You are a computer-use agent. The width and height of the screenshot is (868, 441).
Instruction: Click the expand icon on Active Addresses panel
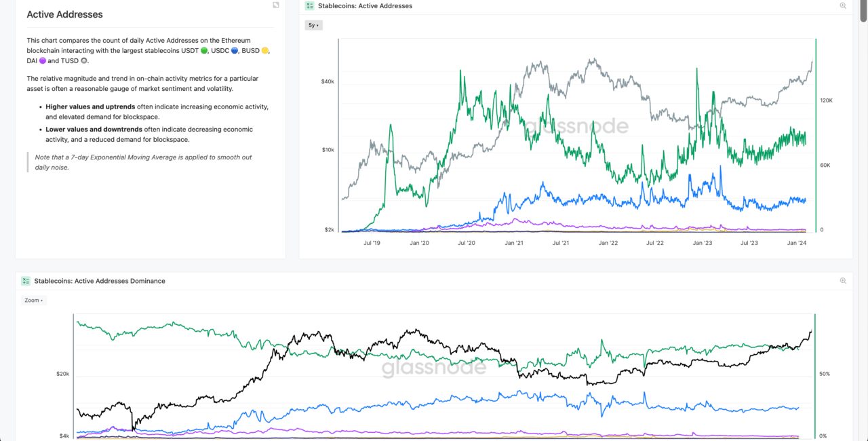click(x=276, y=5)
